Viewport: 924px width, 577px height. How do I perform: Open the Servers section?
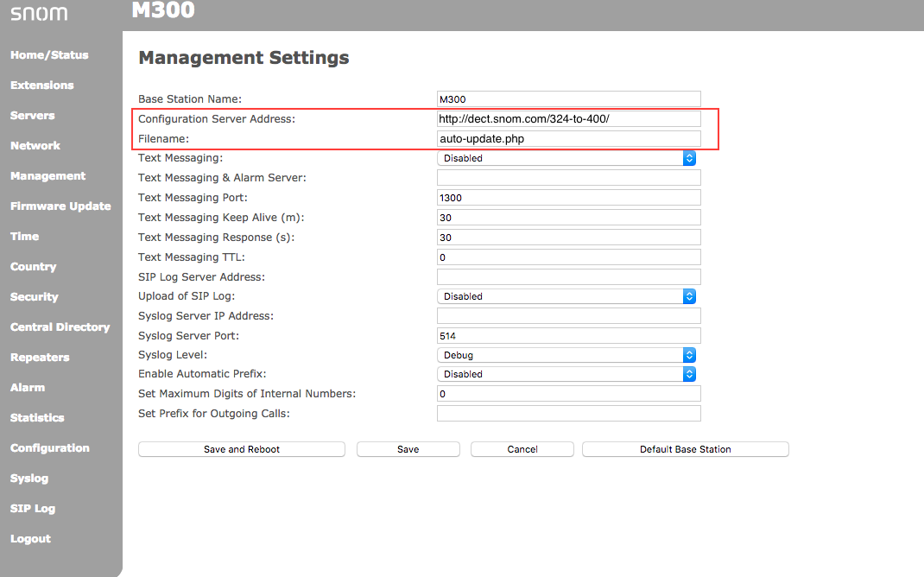tap(33, 116)
